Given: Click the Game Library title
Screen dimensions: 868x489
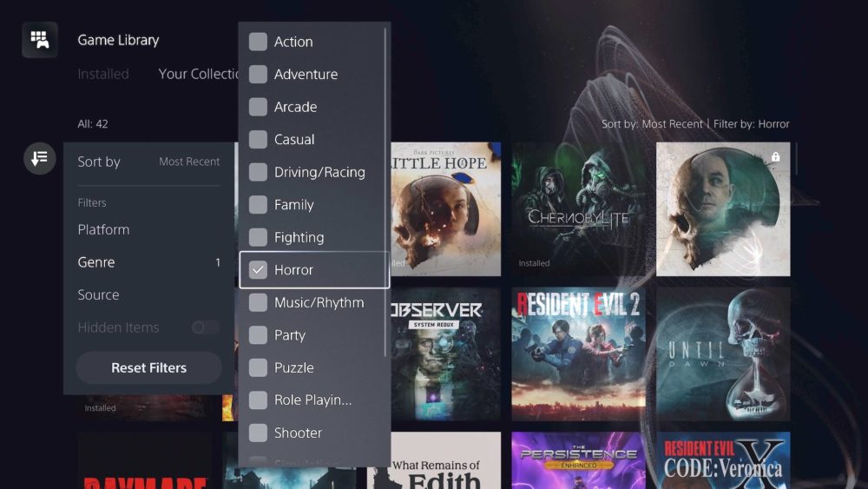Looking at the screenshot, I should point(118,40).
